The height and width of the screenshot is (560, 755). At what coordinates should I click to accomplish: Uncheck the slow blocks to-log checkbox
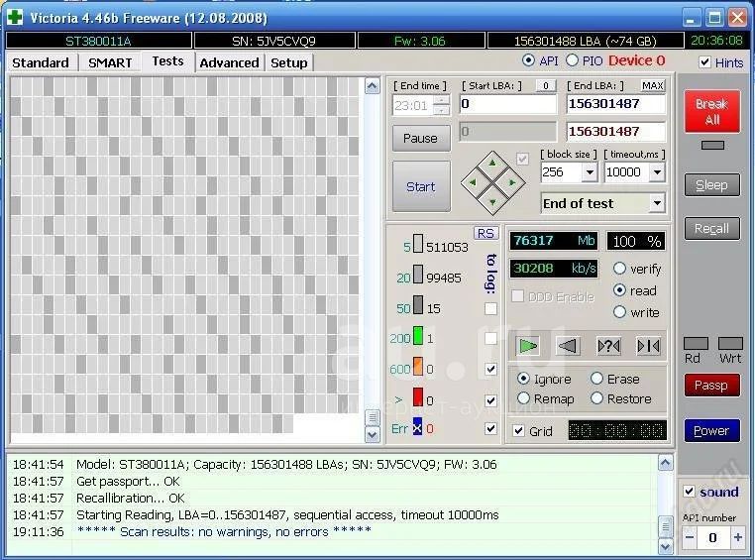pyautogui.click(x=490, y=400)
